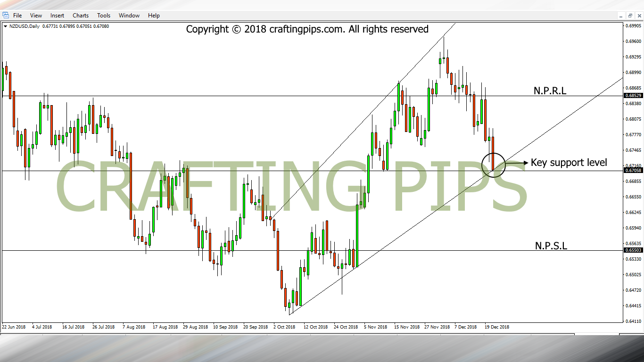Click the 5 Nov 2018 date label
Viewport: 644px width, 362px height.
coord(375,327)
